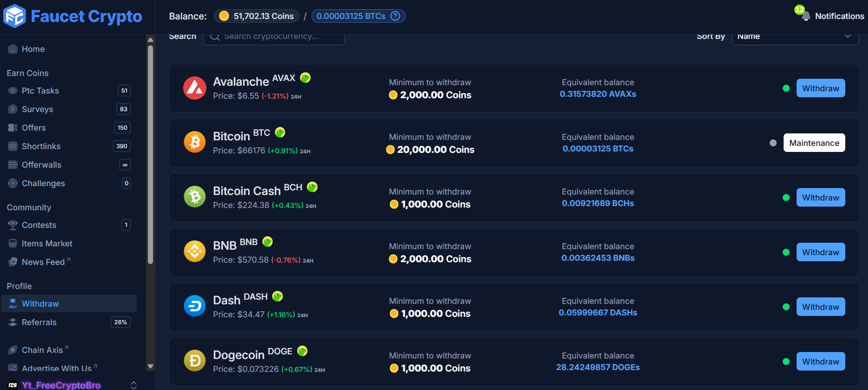Click the Dogecoin coin logo

point(195,361)
